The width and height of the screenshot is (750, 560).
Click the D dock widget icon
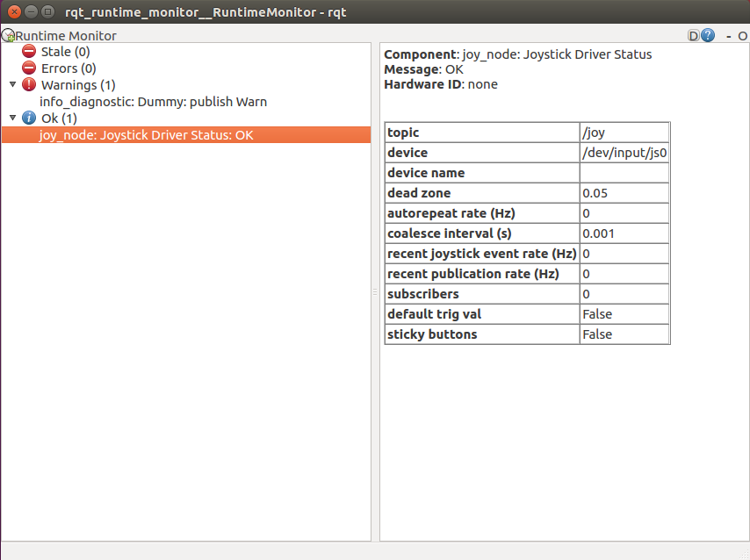pos(694,35)
